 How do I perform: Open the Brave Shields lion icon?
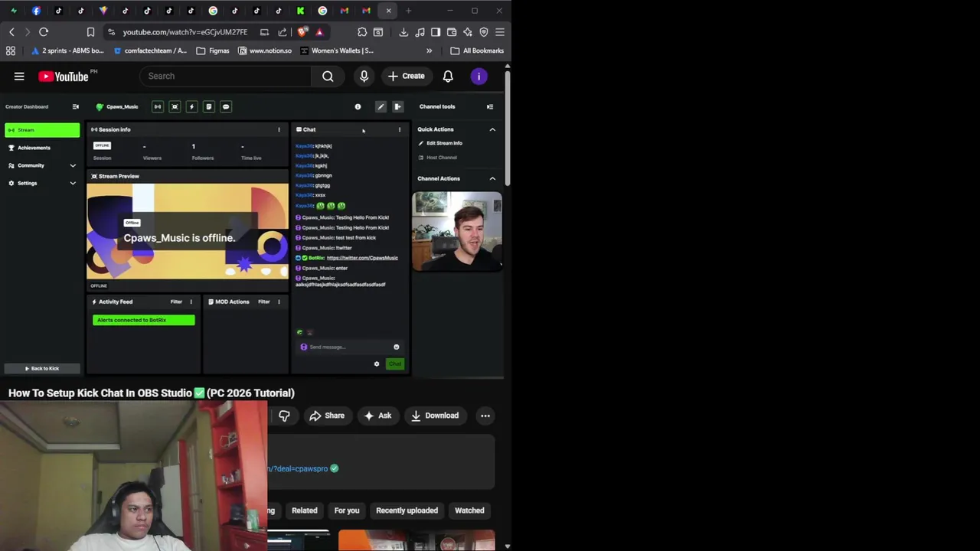[302, 32]
